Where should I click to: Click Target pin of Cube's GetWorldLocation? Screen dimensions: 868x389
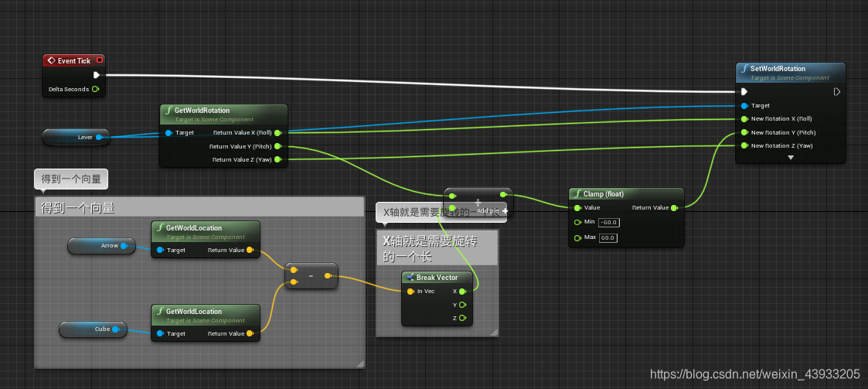click(x=160, y=333)
